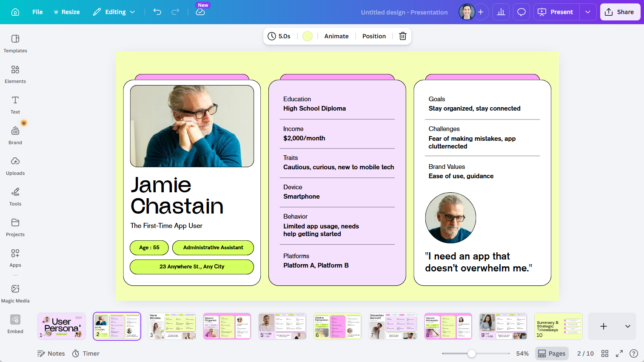Toggle the Notes panel
The image size is (644, 362).
coord(51,353)
